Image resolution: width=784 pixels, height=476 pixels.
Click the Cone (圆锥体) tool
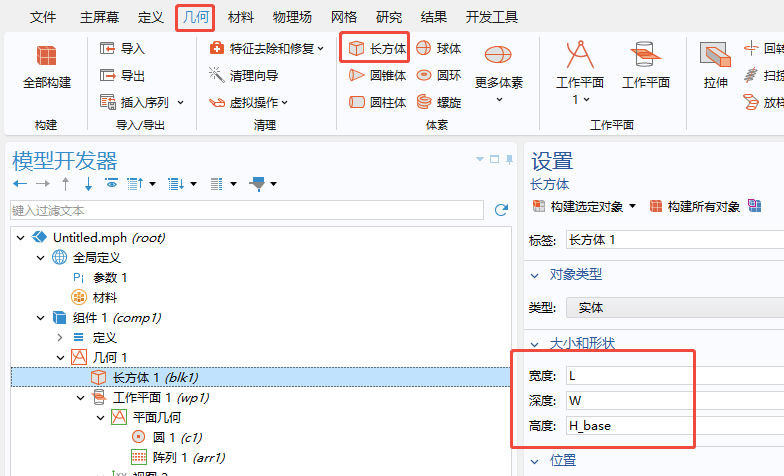[x=376, y=75]
